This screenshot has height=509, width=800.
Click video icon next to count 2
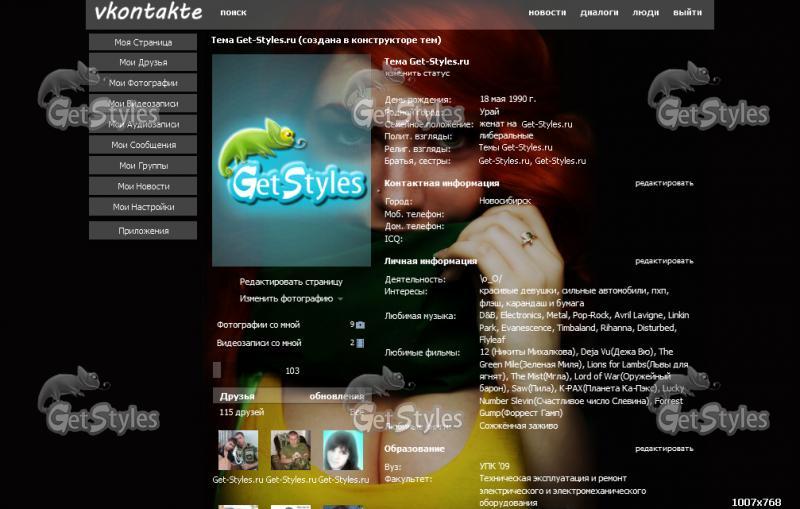[360, 343]
